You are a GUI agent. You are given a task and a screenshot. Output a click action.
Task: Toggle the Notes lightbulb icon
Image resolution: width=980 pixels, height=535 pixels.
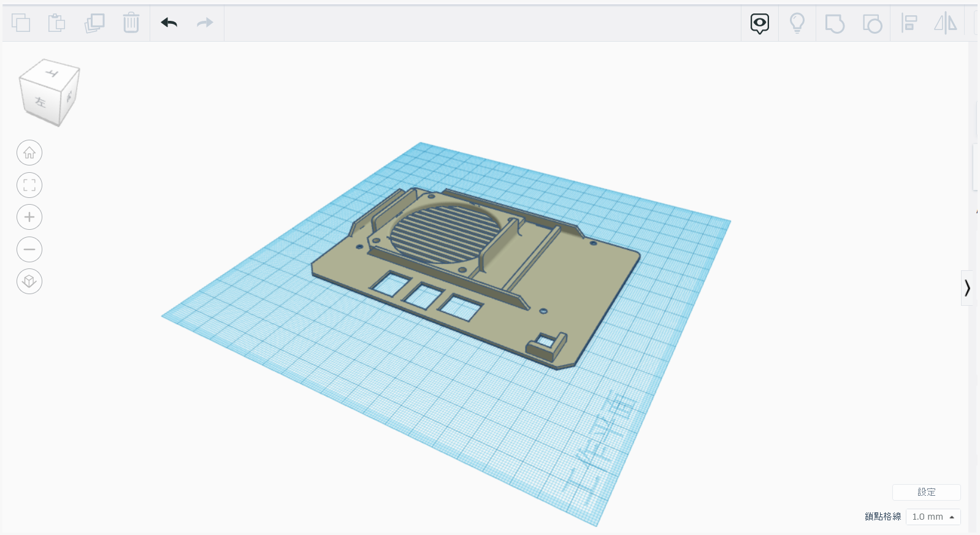(x=797, y=23)
